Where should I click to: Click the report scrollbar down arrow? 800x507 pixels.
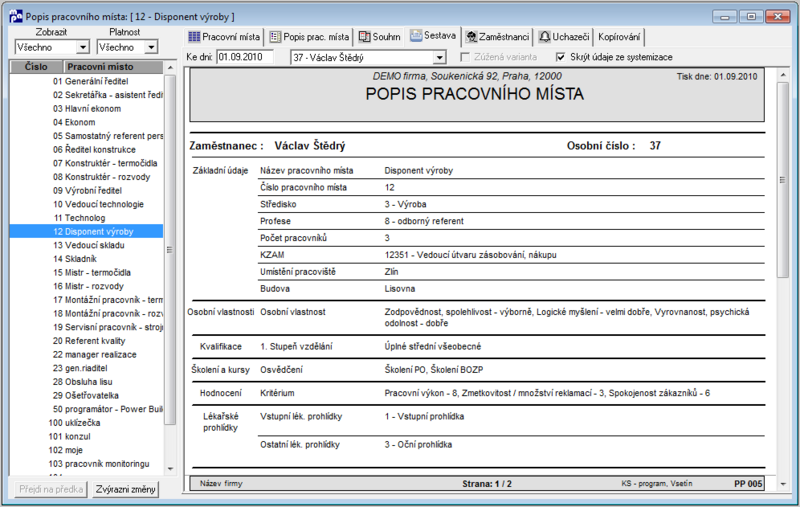click(x=783, y=484)
